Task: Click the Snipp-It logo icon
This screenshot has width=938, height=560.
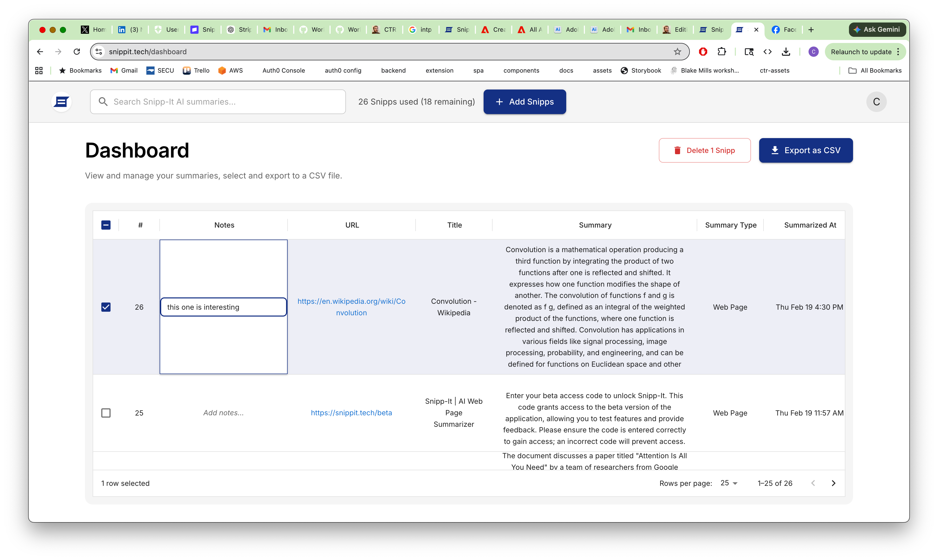Action: tap(61, 102)
